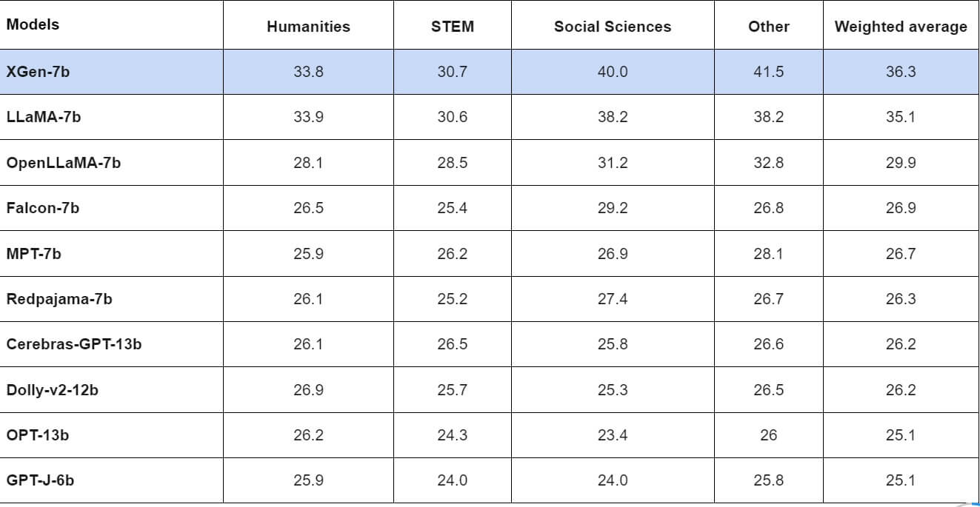Click the Models column header
This screenshot has height=507, width=980.
33,24
